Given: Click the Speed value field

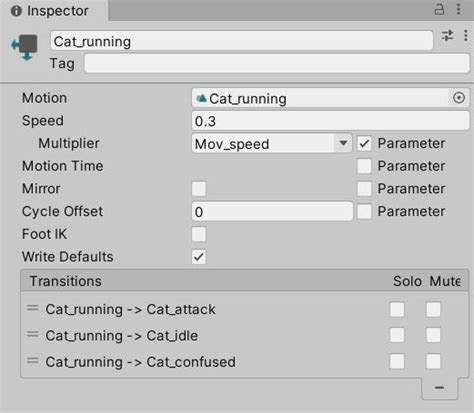Looking at the screenshot, I should (x=330, y=121).
